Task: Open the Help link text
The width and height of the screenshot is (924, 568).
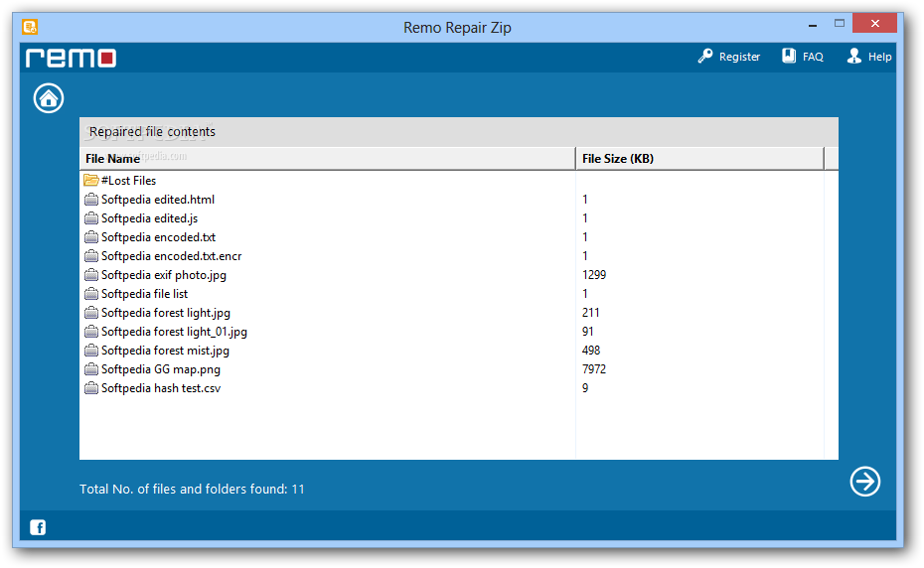Action: pos(879,57)
